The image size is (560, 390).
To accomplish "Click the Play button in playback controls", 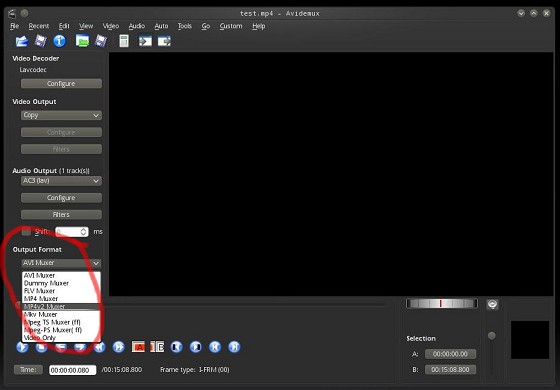I will [x=22, y=347].
